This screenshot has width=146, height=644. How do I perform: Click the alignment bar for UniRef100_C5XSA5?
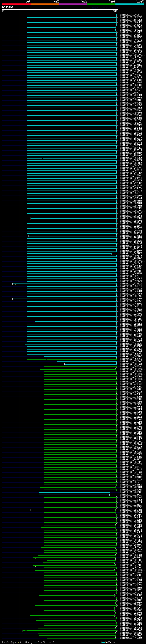tap(87, 361)
